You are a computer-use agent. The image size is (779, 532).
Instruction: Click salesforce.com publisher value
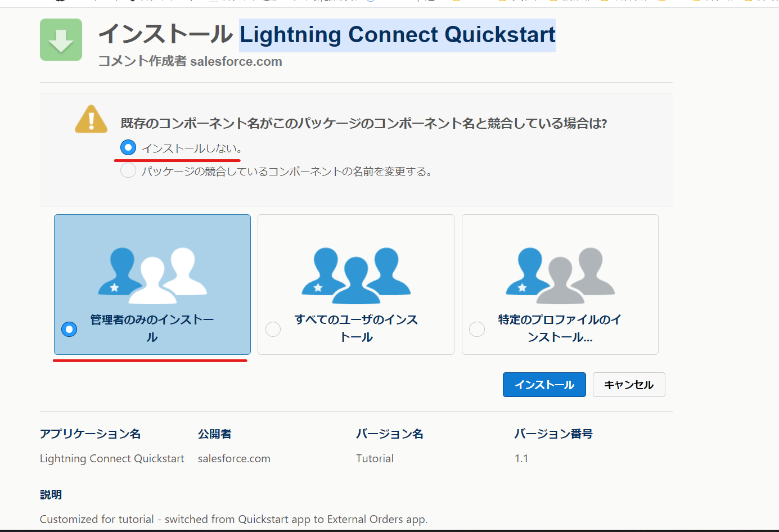[x=234, y=458]
